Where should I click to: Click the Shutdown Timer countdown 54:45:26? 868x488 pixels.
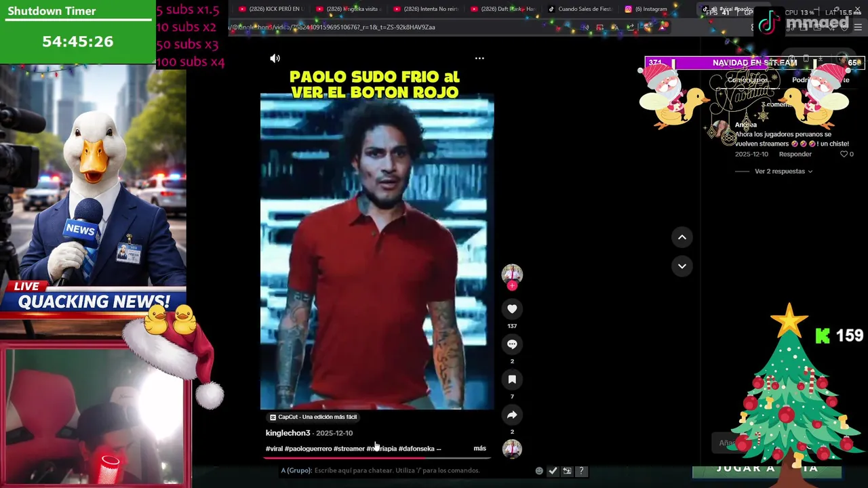(77, 41)
